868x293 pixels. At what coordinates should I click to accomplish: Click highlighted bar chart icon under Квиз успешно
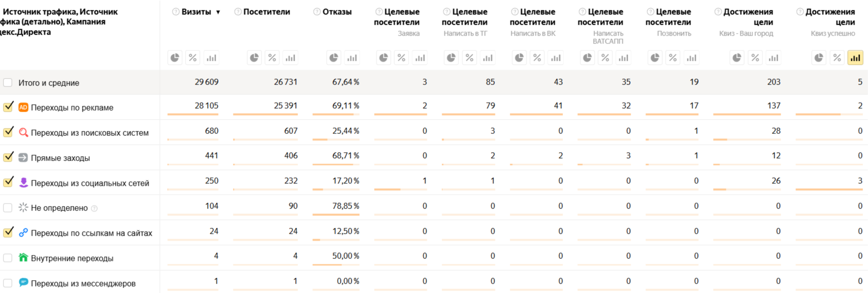[x=855, y=58]
